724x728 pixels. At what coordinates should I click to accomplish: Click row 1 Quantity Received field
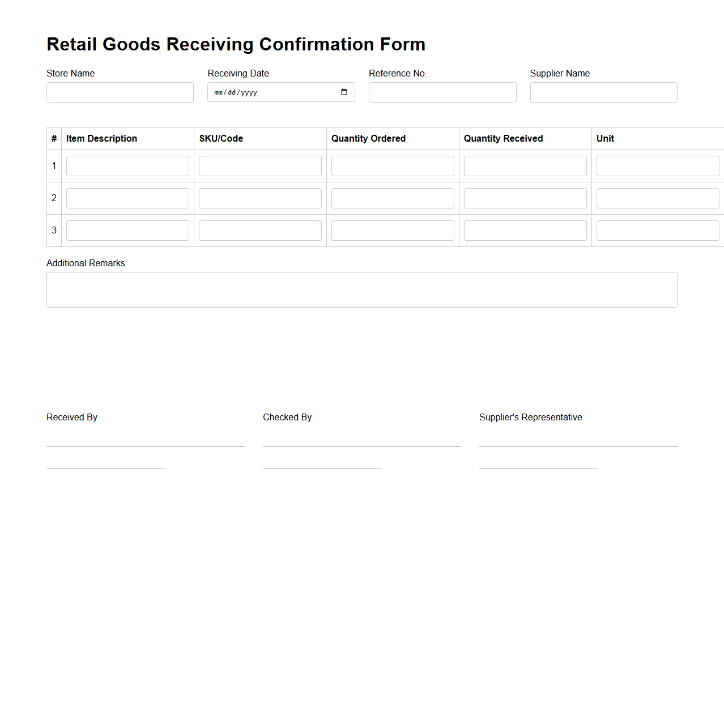click(525, 165)
